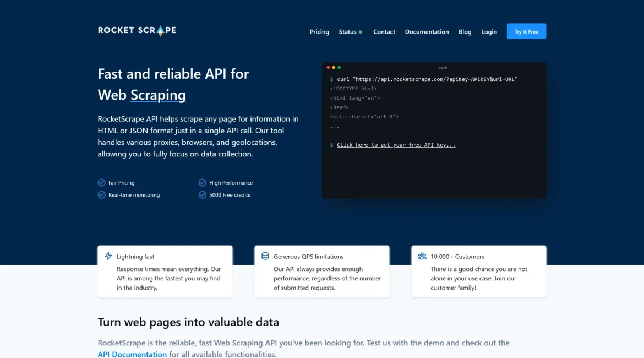Select the Generous QPS limitations card title
Image resolution: width=644 pixels, height=358 pixels.
(308, 257)
